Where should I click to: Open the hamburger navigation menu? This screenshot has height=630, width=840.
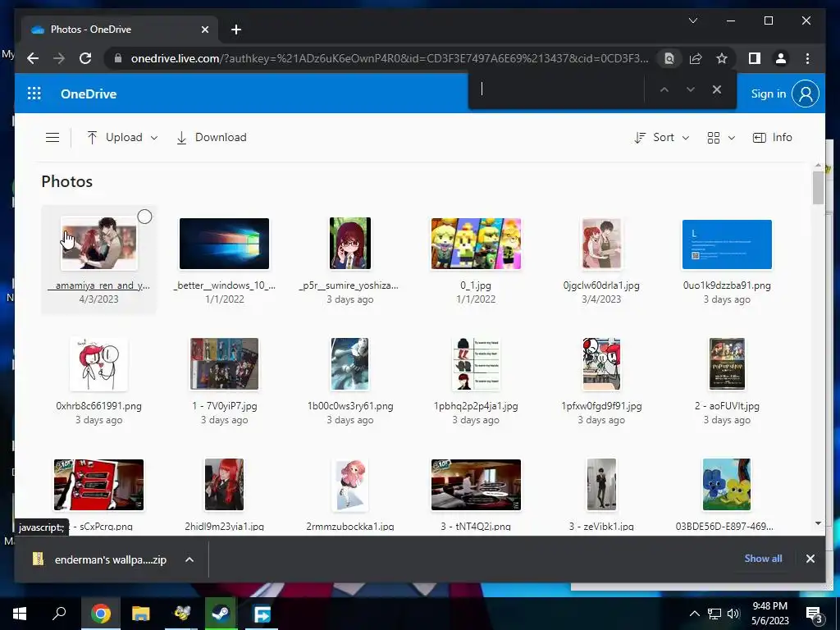52,138
